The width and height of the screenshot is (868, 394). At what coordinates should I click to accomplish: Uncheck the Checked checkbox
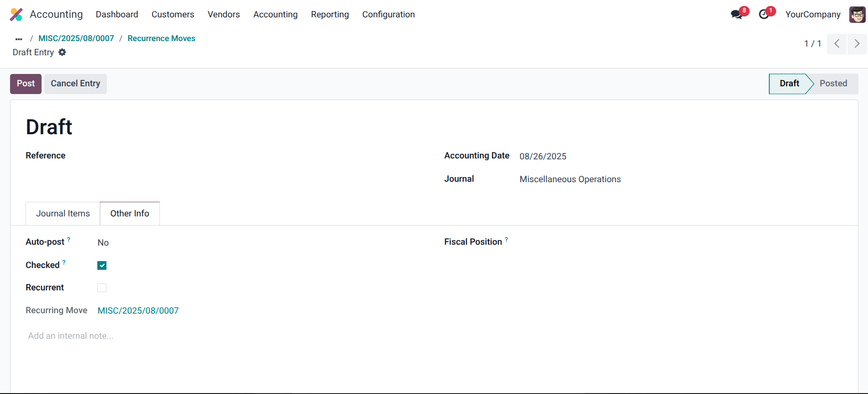coord(102,266)
